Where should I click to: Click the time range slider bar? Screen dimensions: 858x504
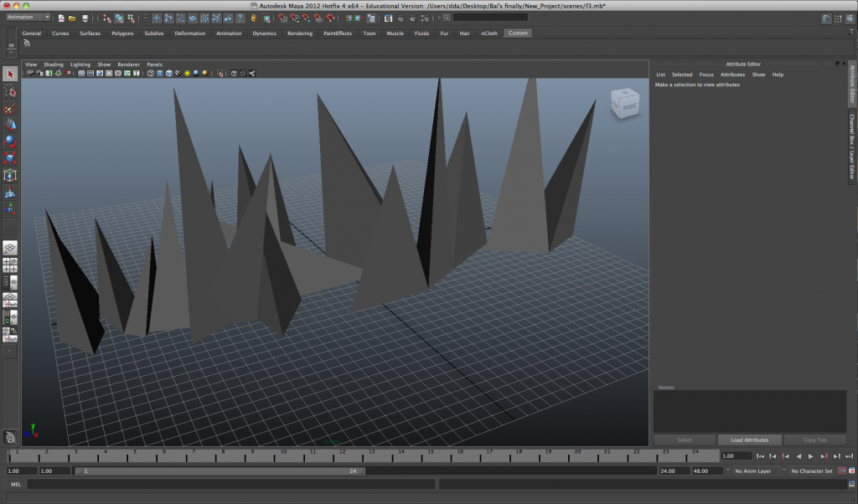[x=220, y=471]
